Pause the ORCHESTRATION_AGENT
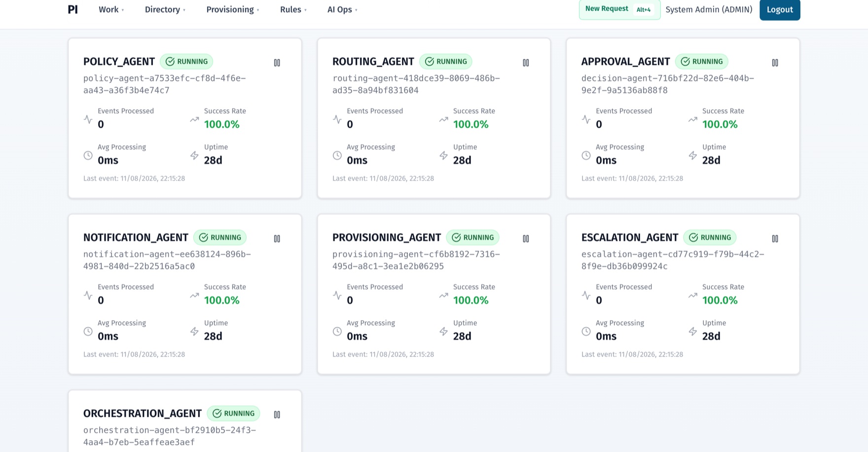Screen dimensions: 868x452 pos(277,414)
